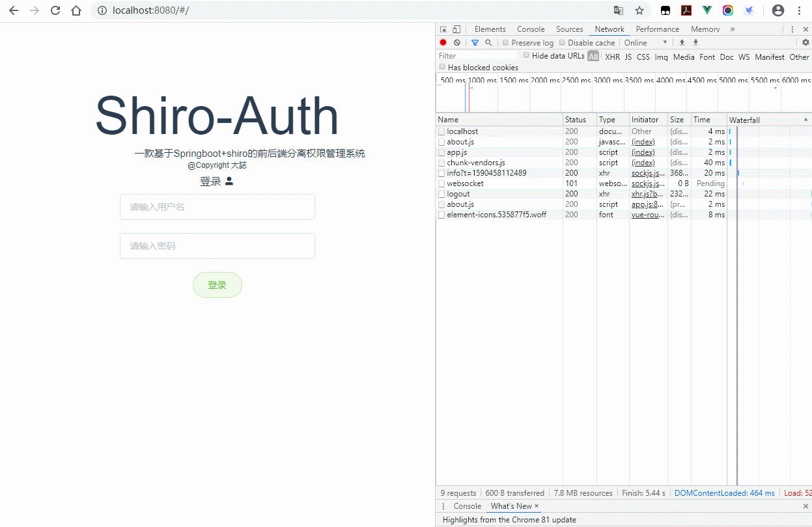Stop recording network log (red dot)
This screenshot has width=812, height=527.
click(443, 42)
